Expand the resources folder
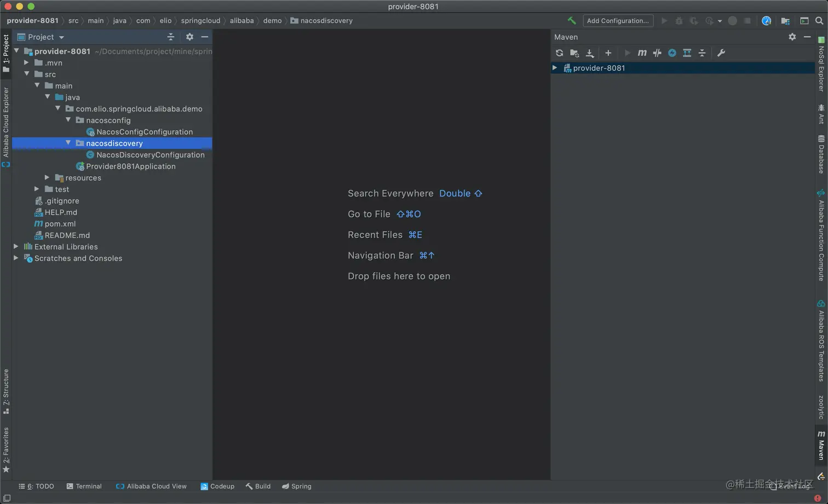Image resolution: width=828 pixels, height=504 pixels. [48, 177]
